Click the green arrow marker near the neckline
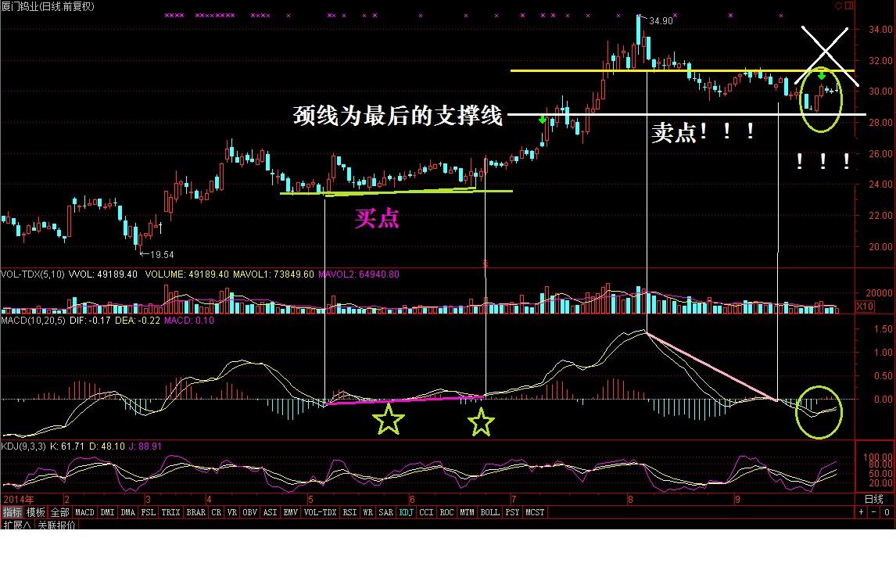 tap(543, 120)
